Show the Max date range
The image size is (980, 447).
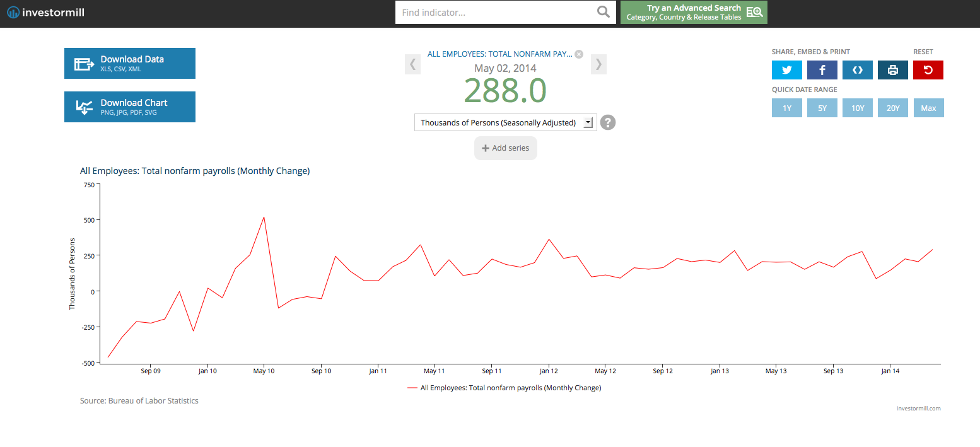tap(928, 108)
